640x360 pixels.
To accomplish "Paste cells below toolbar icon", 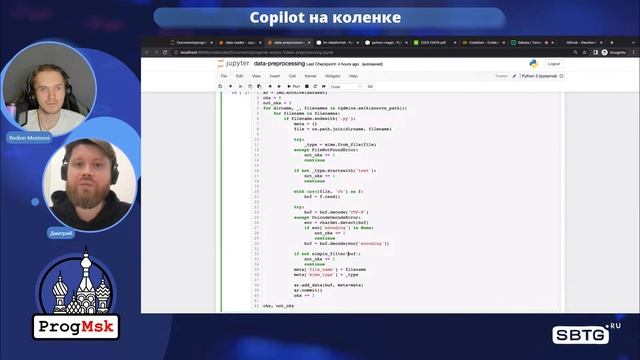I will 259,87.
